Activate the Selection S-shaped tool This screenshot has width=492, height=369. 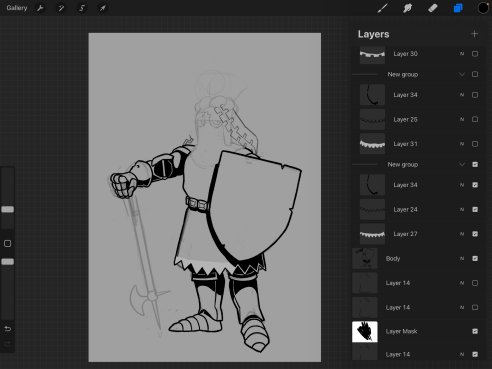[x=82, y=8]
